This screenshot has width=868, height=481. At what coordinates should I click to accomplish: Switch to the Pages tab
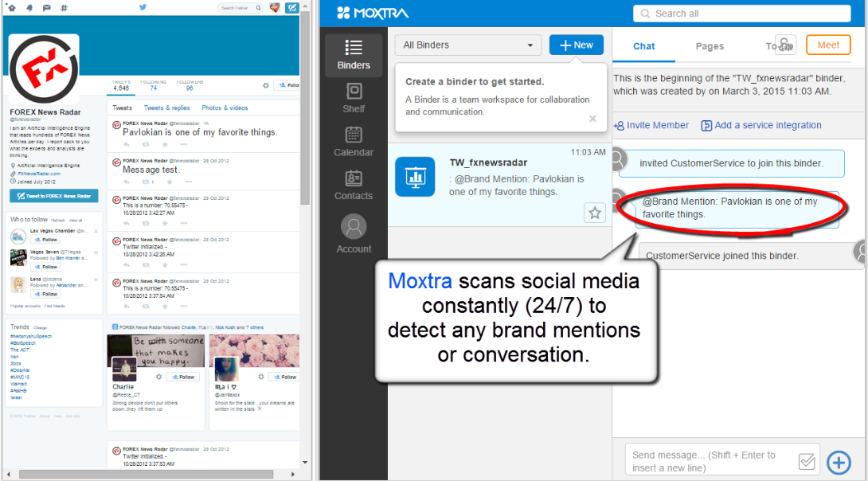710,46
